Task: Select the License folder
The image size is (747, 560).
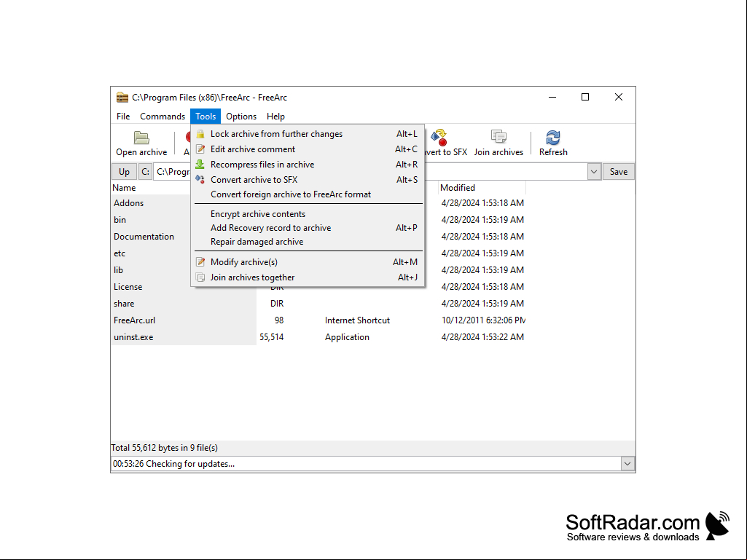Action: (x=128, y=287)
